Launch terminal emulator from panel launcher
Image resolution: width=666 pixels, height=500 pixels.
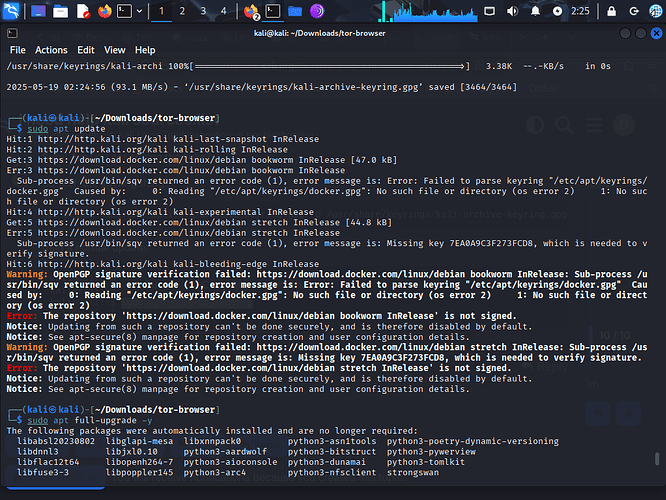point(124,11)
